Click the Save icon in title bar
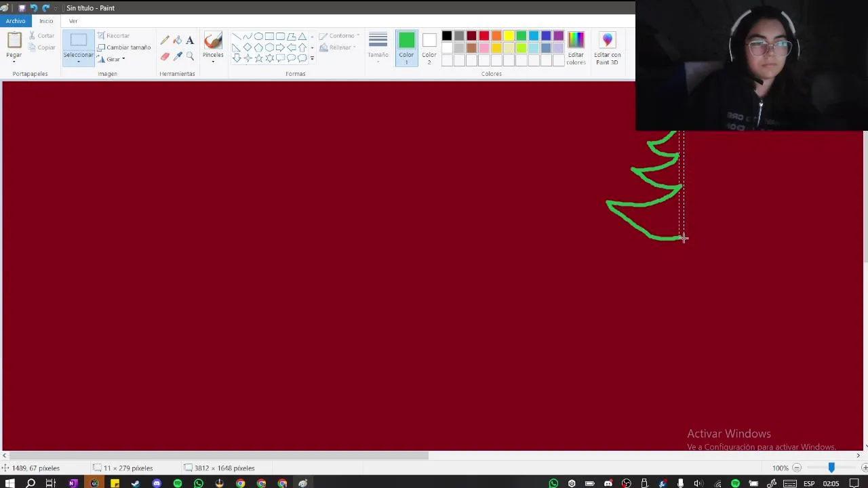The height and width of the screenshot is (488, 868). click(x=22, y=8)
